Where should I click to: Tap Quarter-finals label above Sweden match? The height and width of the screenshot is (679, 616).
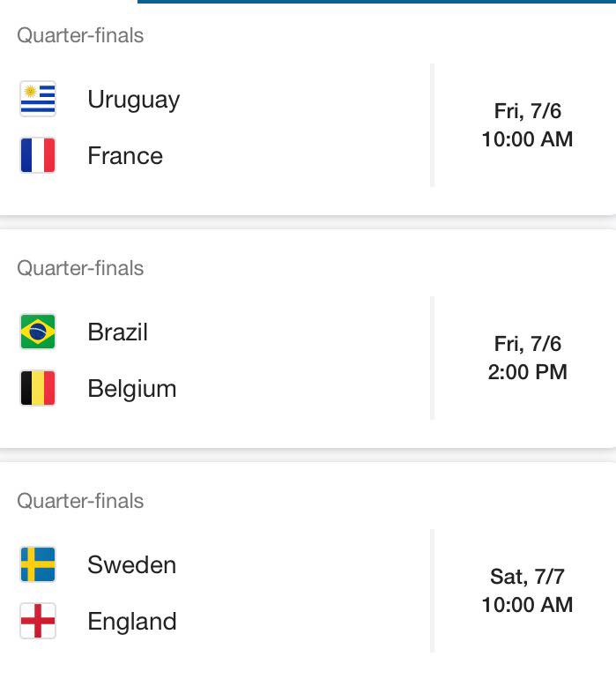[80, 501]
